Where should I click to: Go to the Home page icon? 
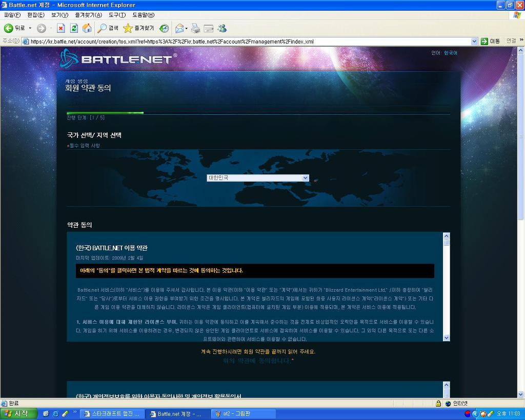[x=87, y=28]
